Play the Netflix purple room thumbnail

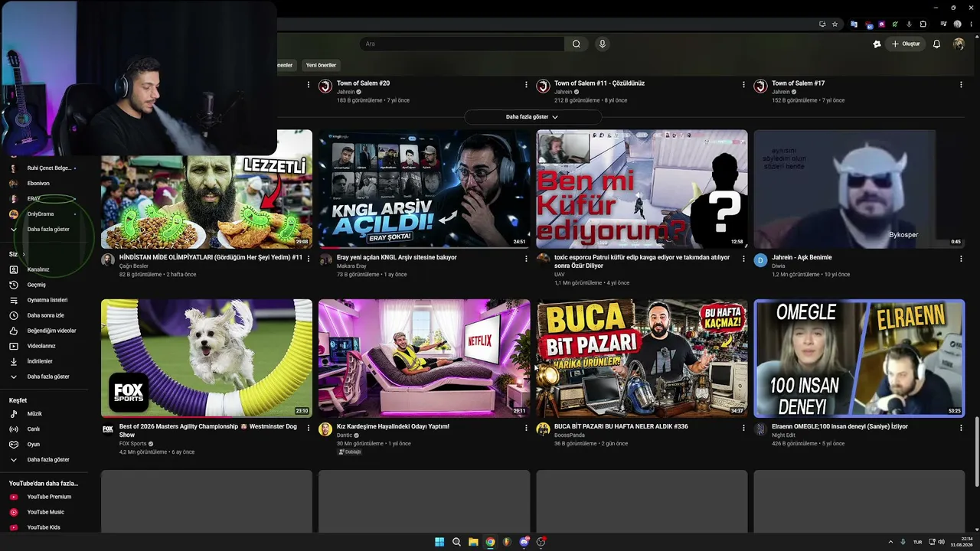(x=424, y=358)
